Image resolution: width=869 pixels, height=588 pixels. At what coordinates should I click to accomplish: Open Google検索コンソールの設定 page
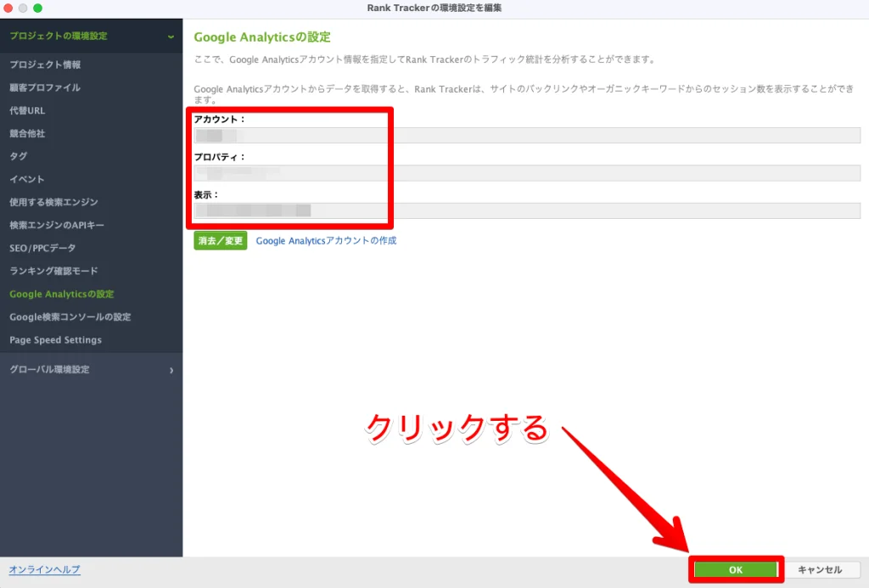pyautogui.click(x=70, y=317)
